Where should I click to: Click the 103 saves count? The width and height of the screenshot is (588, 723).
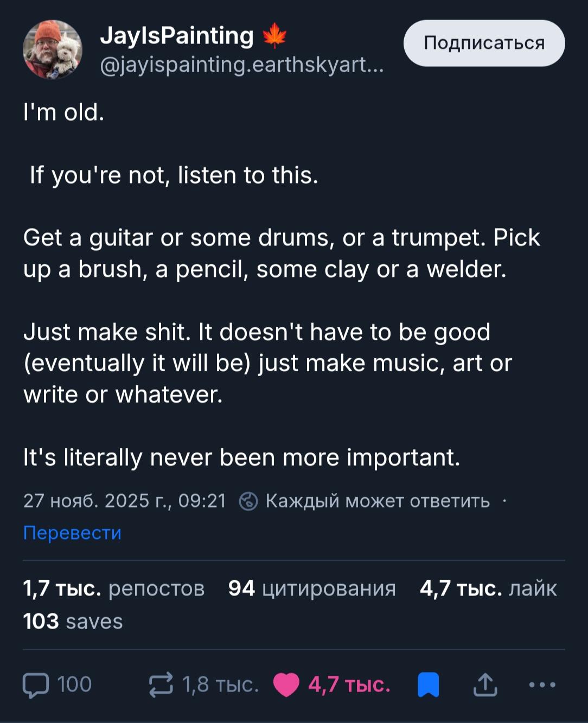pyautogui.click(x=73, y=621)
